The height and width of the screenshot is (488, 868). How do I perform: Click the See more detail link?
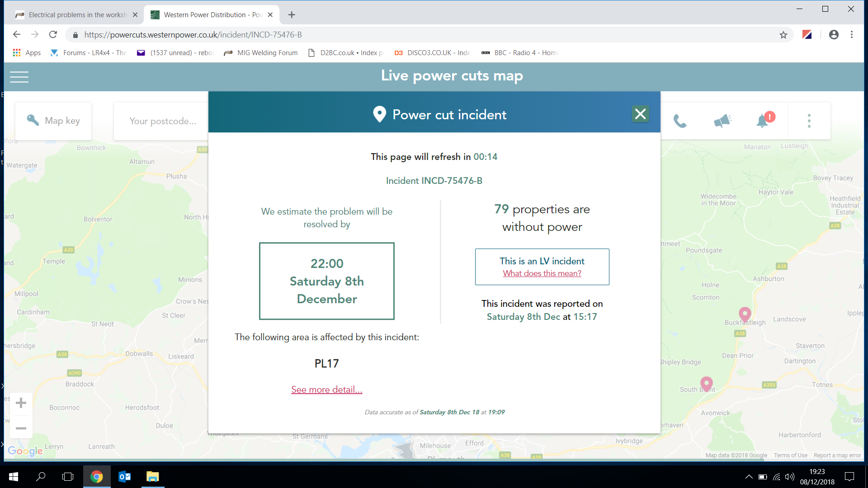(x=326, y=389)
